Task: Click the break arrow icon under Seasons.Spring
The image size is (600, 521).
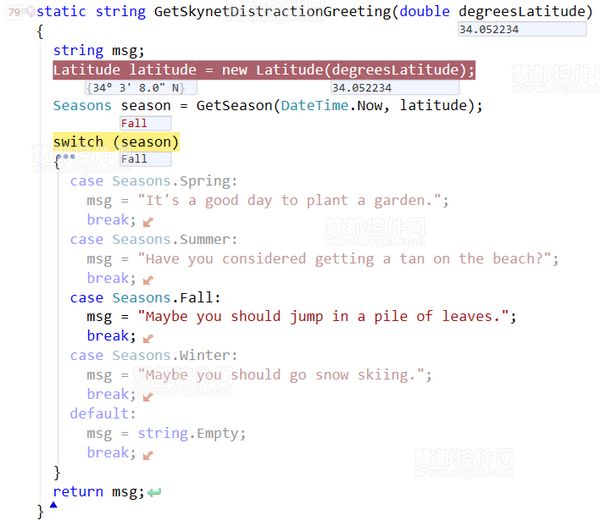Action: [148, 222]
